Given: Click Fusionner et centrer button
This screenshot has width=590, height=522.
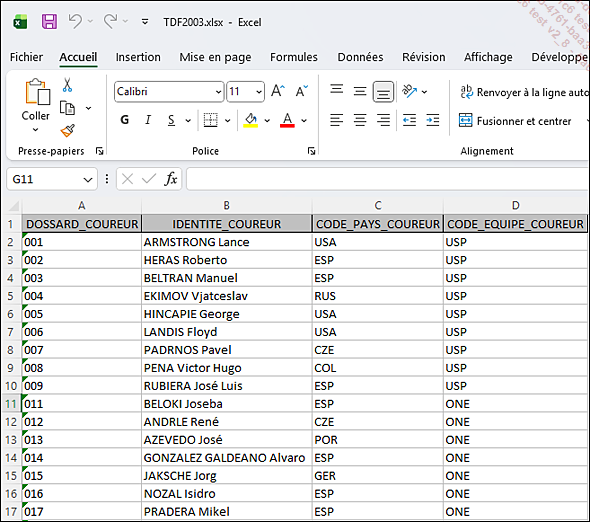Looking at the screenshot, I should pos(515,121).
